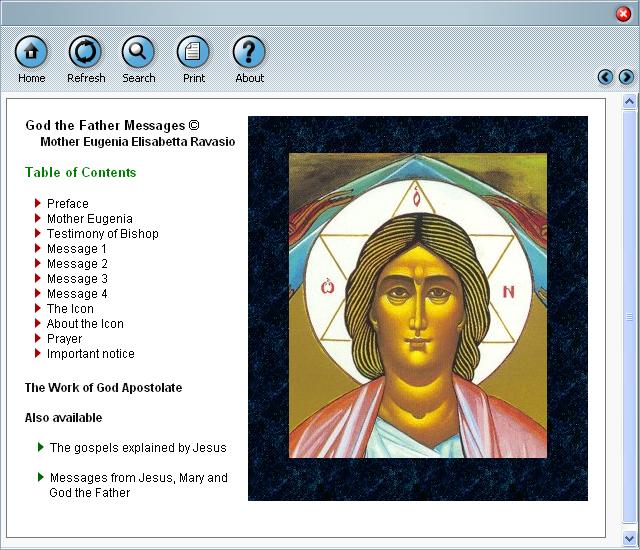This screenshot has width=640, height=550.
Task: Click red arrow bullet beside Mother Eugenia
Action: [x=38, y=218]
